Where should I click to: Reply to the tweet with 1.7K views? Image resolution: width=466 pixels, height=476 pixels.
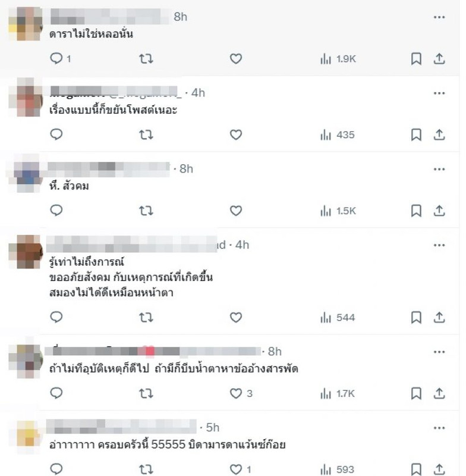click(x=56, y=393)
